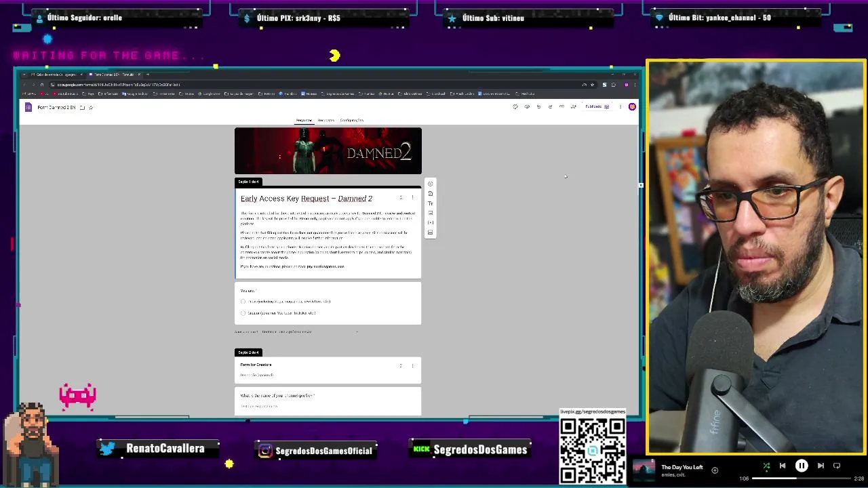Click the move-to-folder icon beside the form title
The image size is (868, 488).
(x=82, y=107)
